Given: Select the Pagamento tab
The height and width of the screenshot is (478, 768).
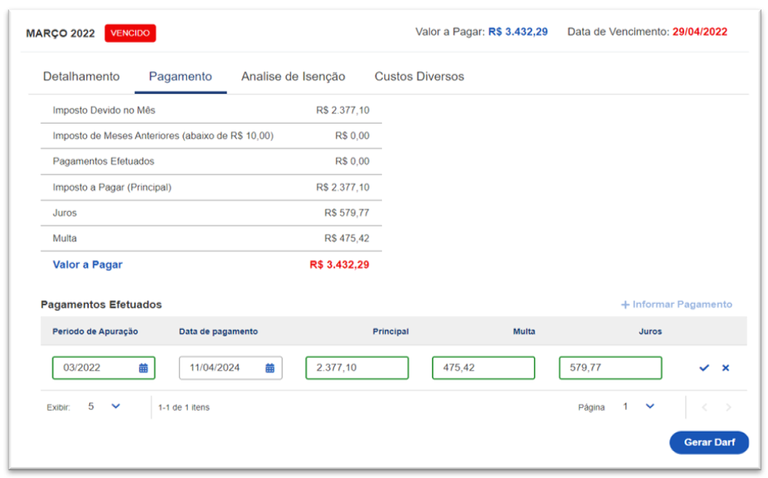Looking at the screenshot, I should tap(180, 76).
